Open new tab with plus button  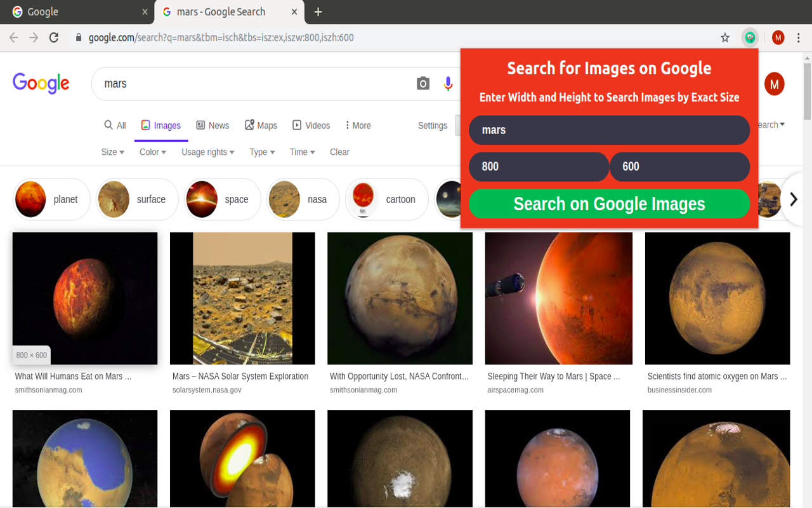pos(318,11)
